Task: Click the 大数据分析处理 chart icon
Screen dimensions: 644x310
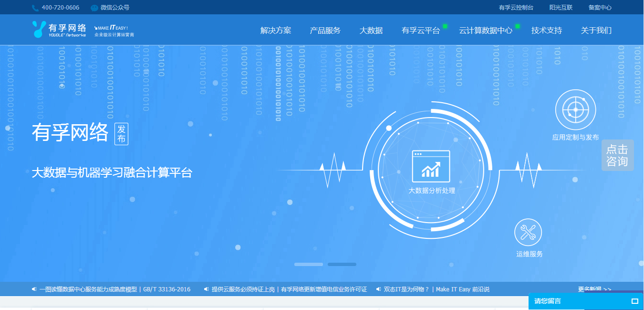Action: (431, 166)
